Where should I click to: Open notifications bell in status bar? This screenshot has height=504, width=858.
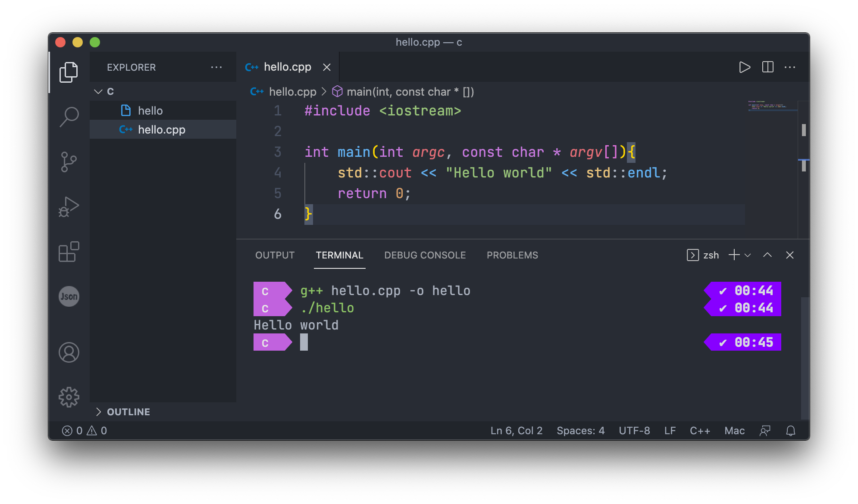[791, 431]
